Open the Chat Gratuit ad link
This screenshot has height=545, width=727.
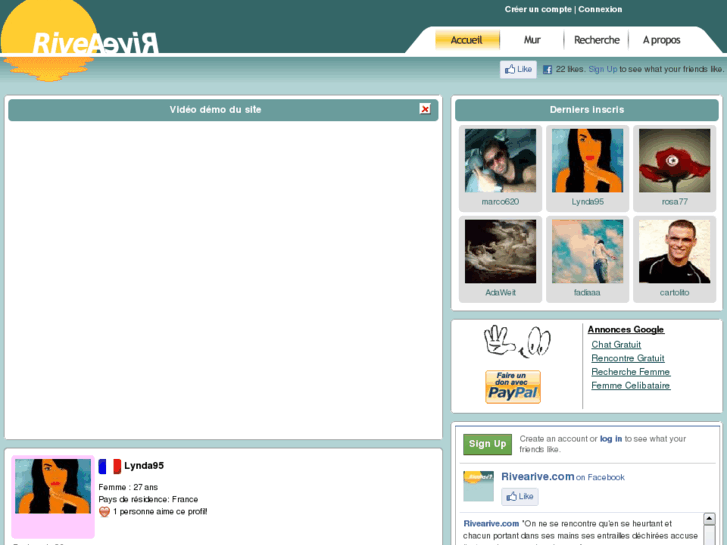(616, 345)
